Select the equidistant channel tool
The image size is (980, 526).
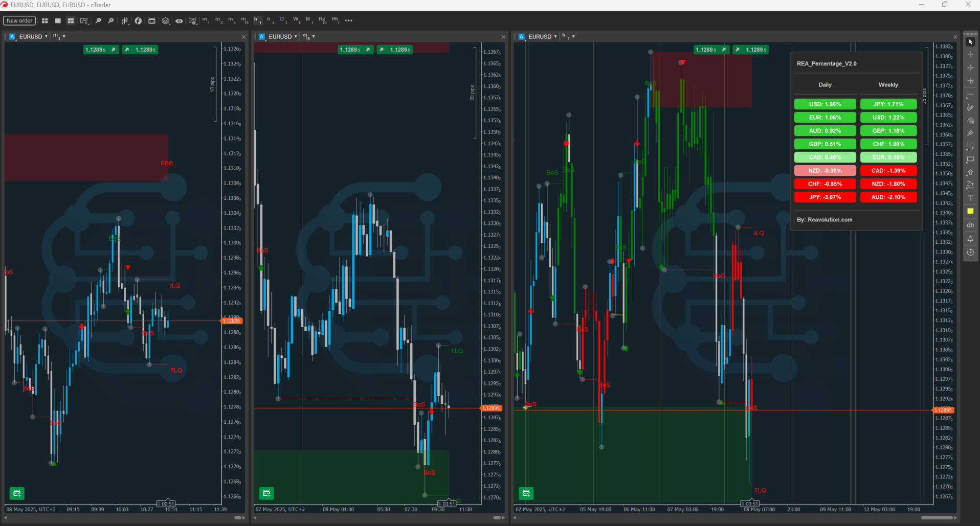point(970,121)
